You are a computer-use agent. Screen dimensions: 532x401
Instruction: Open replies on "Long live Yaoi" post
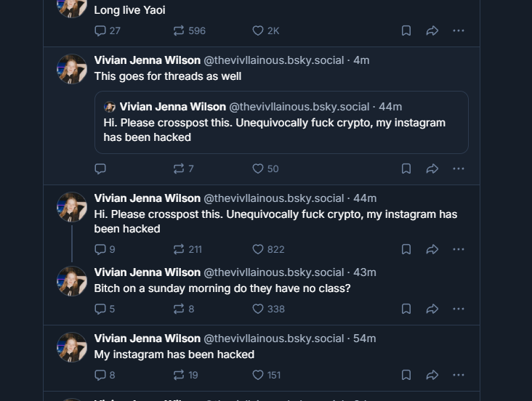108,31
